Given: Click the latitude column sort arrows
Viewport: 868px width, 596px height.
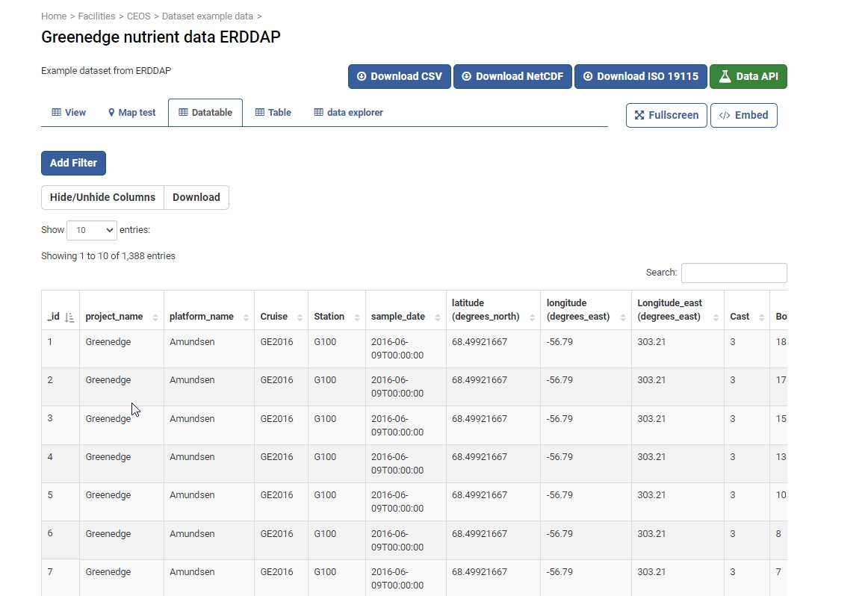Looking at the screenshot, I should (532, 317).
